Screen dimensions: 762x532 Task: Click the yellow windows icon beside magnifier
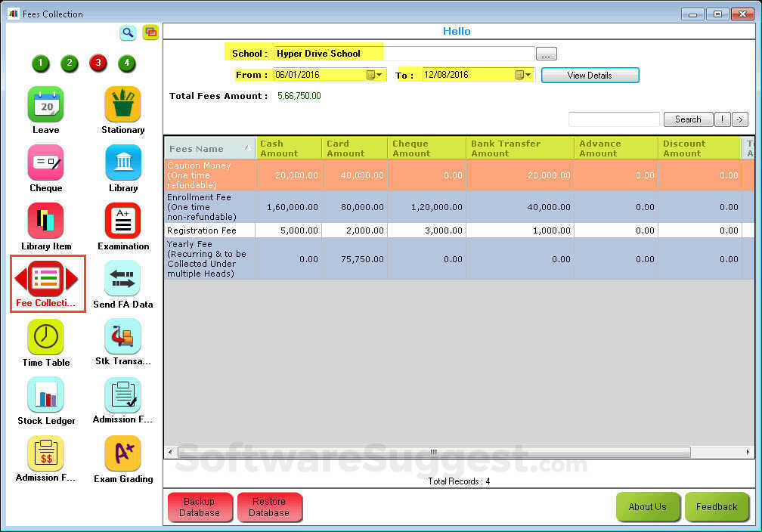point(150,32)
